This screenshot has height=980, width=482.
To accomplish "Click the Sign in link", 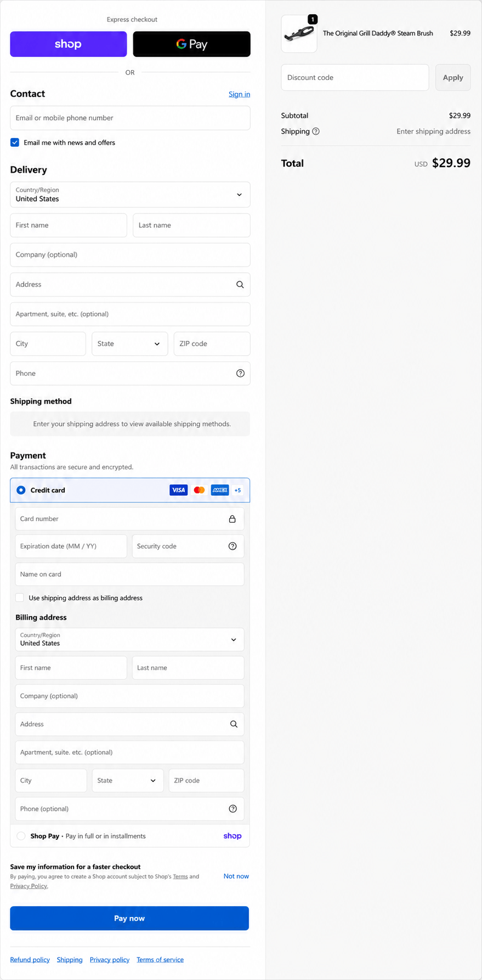I will pos(239,94).
